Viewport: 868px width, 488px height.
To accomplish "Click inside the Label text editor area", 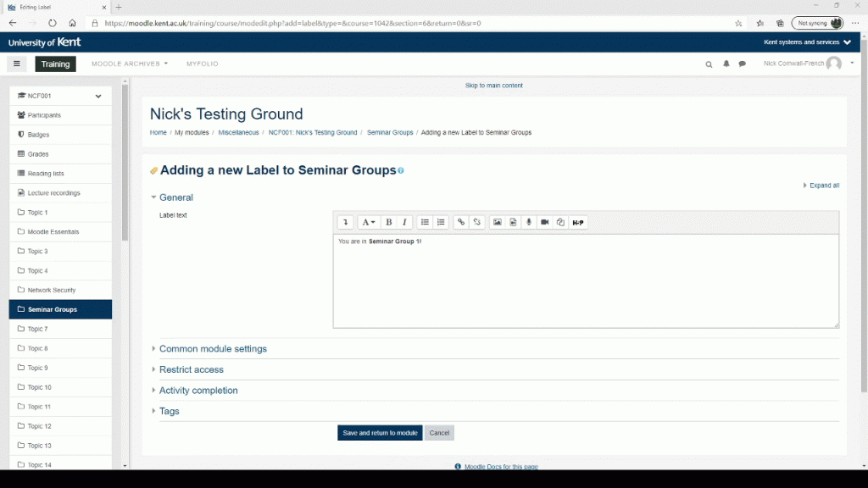I will click(x=585, y=284).
